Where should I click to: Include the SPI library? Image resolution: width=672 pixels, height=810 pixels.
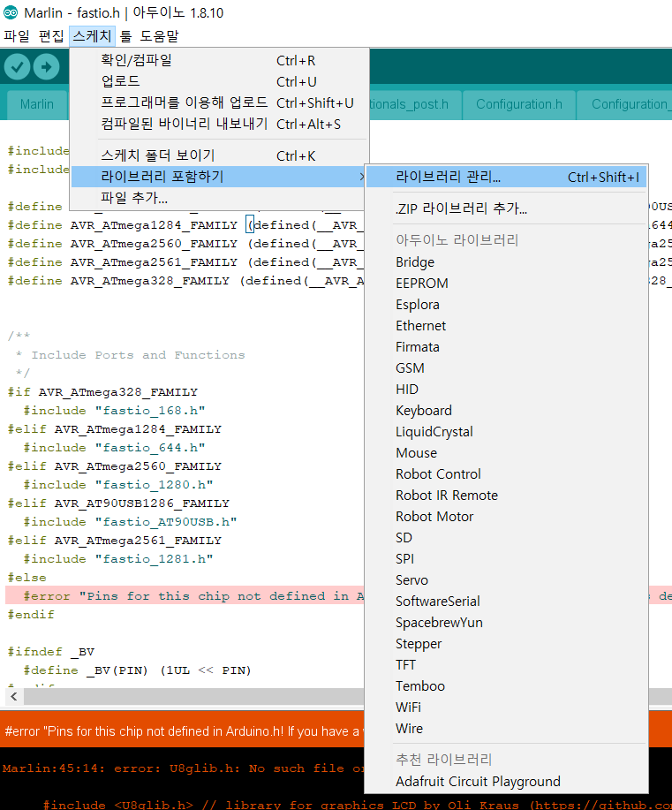click(x=506, y=558)
